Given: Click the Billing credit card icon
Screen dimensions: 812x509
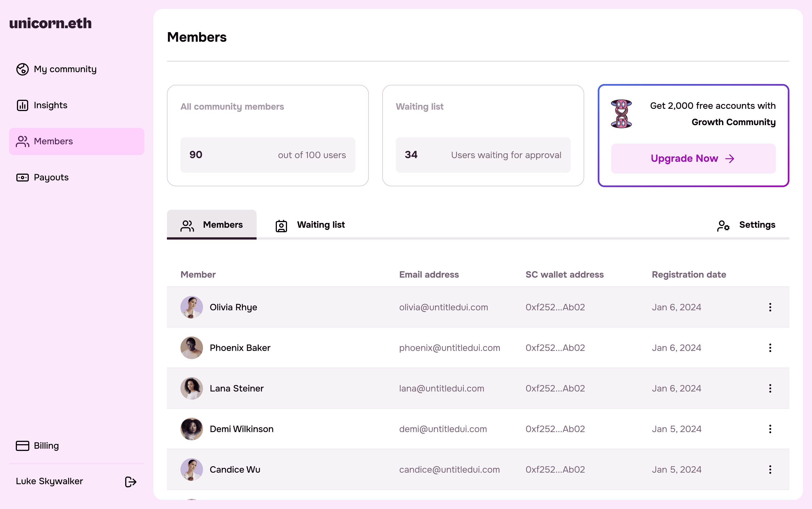Looking at the screenshot, I should [23, 446].
